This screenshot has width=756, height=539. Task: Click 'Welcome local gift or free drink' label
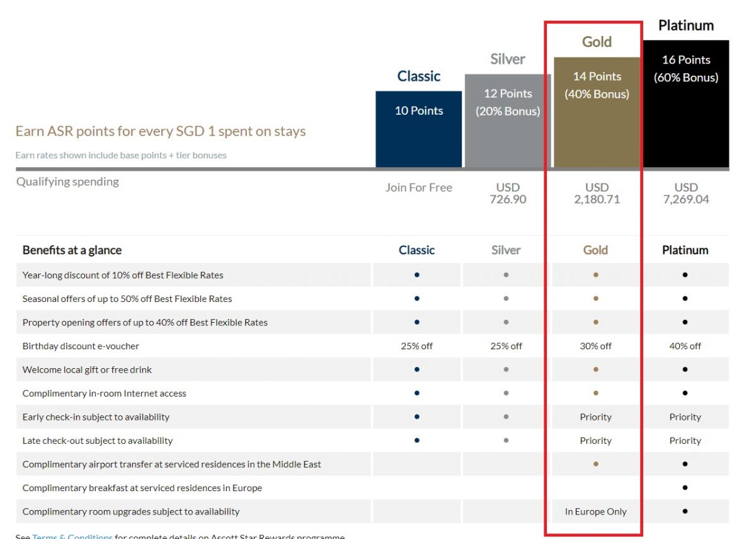click(87, 369)
